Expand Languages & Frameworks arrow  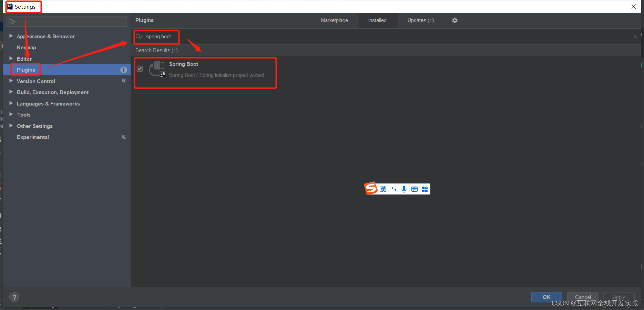click(11, 103)
